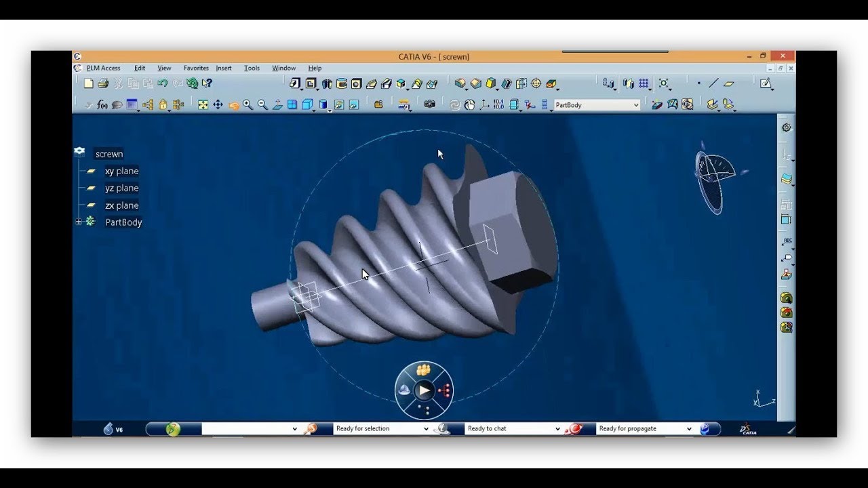Select the Shaft tool icon
Screen dimensions: 868x488
(327, 83)
